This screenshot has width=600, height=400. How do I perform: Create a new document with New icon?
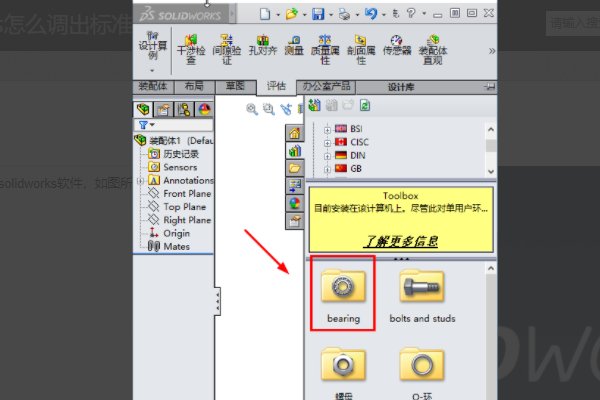[x=265, y=14]
